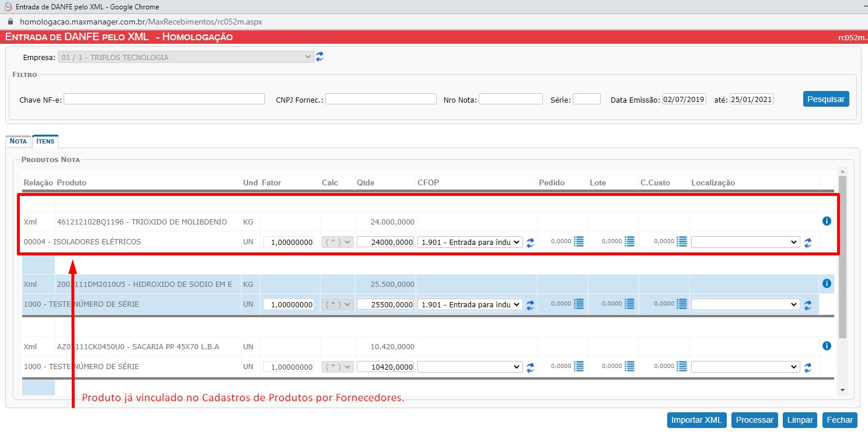Click the Produto column header
This screenshot has width=868, height=442.
[71, 183]
